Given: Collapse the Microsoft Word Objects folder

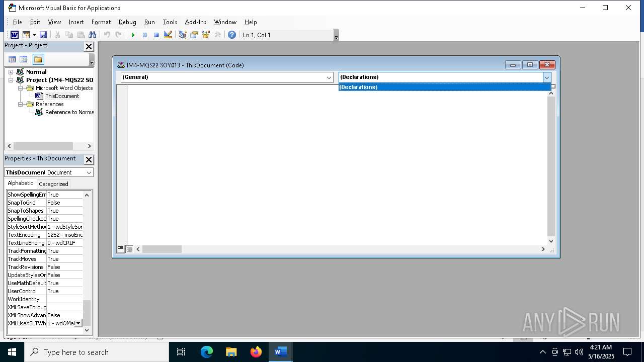Looking at the screenshot, I should tap(21, 88).
